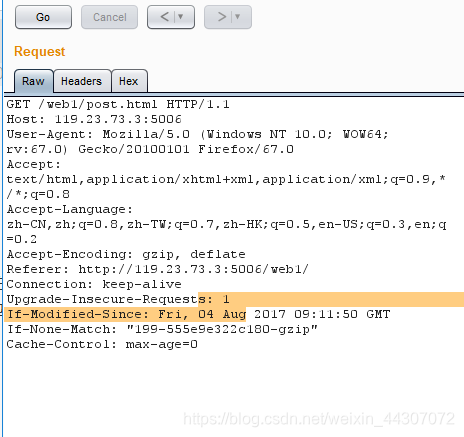Go forward with the > history arrow

coord(222,16)
